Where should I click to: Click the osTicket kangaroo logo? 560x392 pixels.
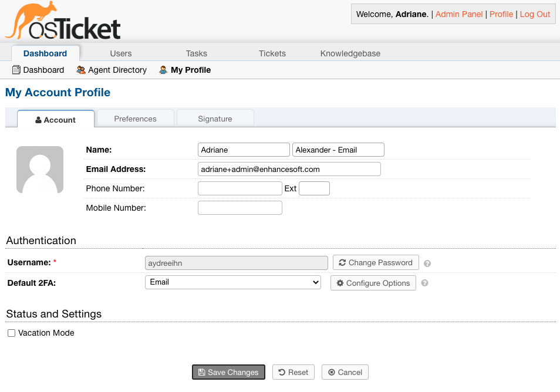pos(32,18)
